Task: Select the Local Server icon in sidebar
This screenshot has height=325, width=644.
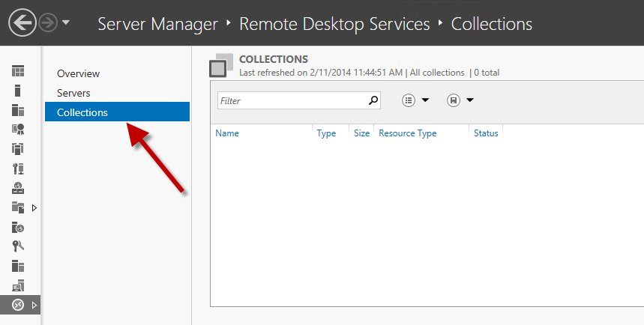Action: (18, 91)
